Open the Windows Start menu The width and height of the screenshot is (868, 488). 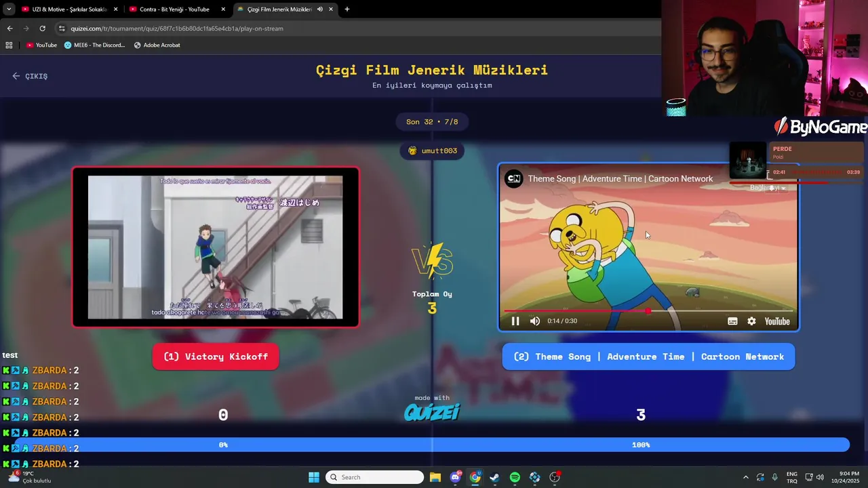pos(314,477)
